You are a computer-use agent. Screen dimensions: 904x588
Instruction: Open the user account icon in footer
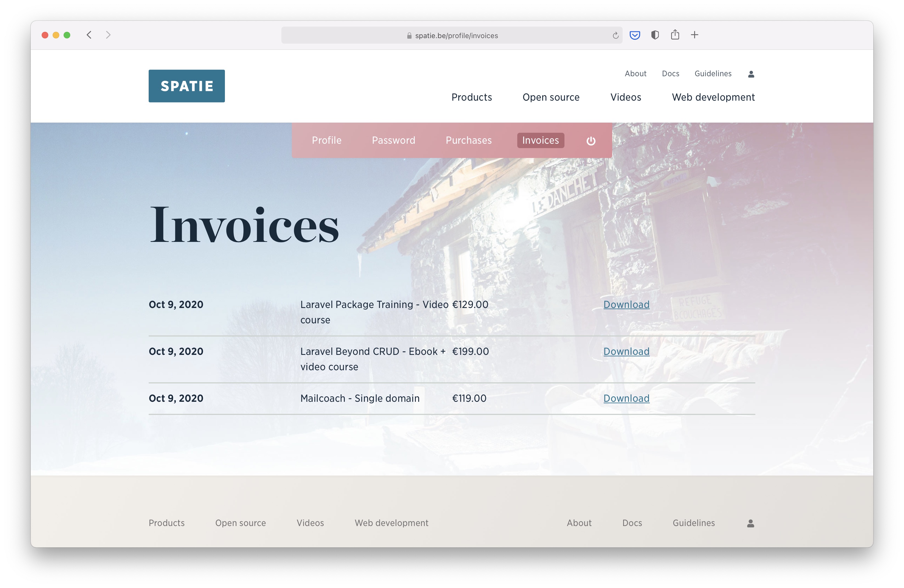click(x=751, y=523)
